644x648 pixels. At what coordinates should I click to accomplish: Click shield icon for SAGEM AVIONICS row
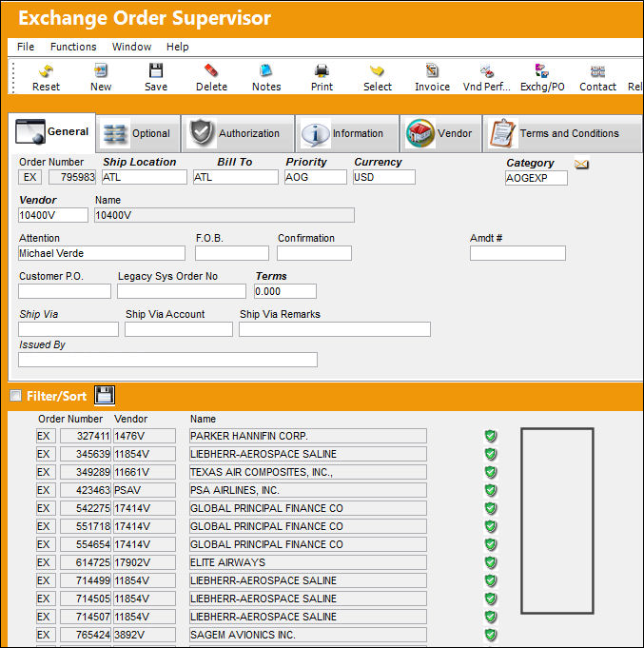click(x=490, y=635)
